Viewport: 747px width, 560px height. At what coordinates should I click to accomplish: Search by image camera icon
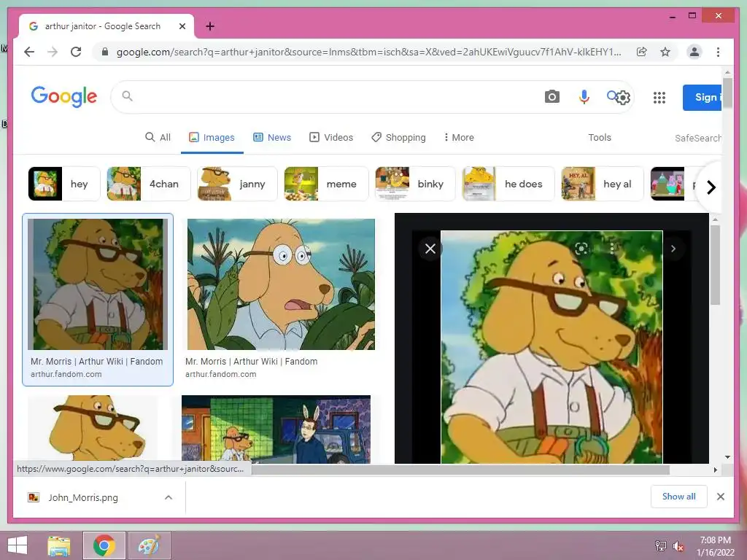coord(551,97)
